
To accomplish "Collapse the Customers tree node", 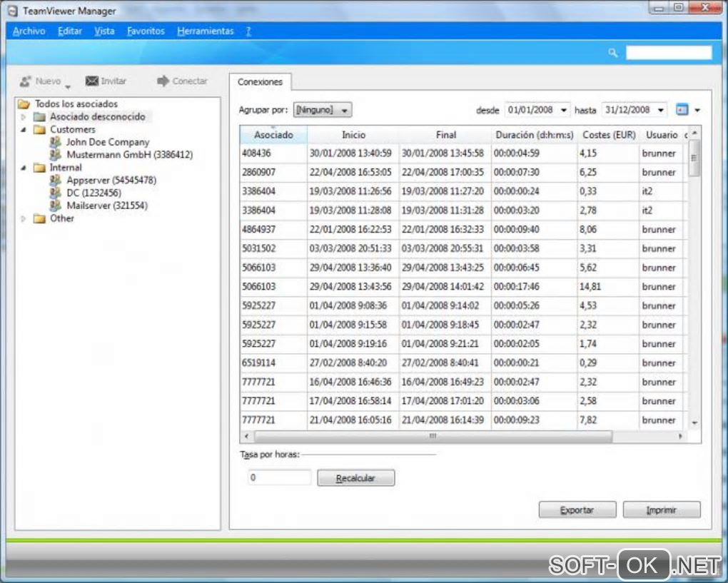I will [24, 129].
